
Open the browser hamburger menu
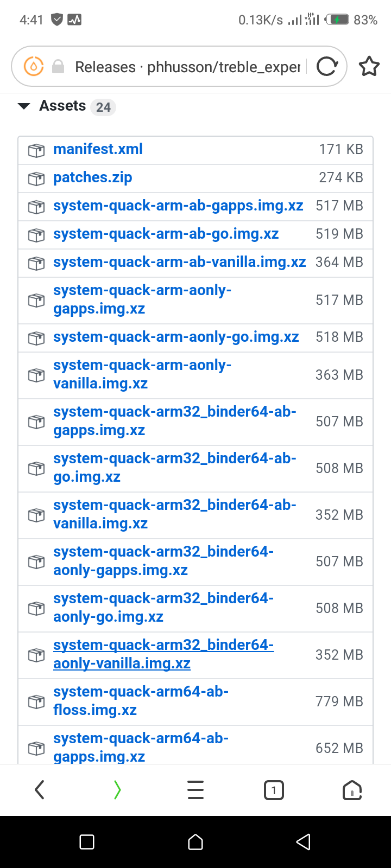click(x=195, y=790)
